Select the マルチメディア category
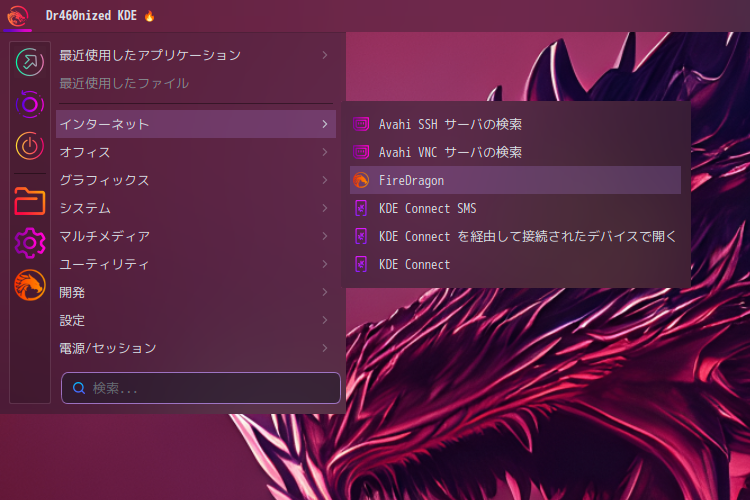 coord(196,236)
